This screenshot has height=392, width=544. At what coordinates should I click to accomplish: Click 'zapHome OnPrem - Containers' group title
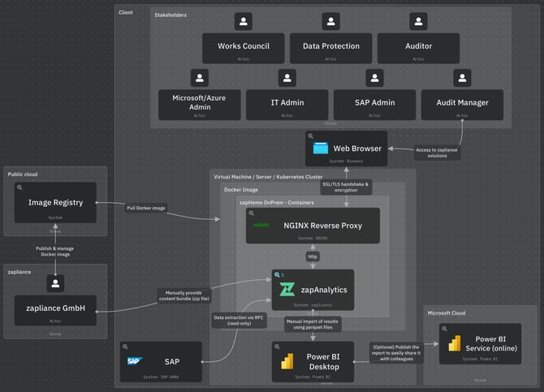277,203
